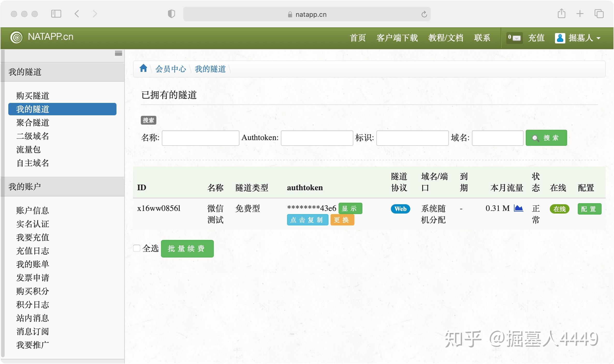Click the orange 更换 button
Screen dimensions: 614x364
(342, 220)
